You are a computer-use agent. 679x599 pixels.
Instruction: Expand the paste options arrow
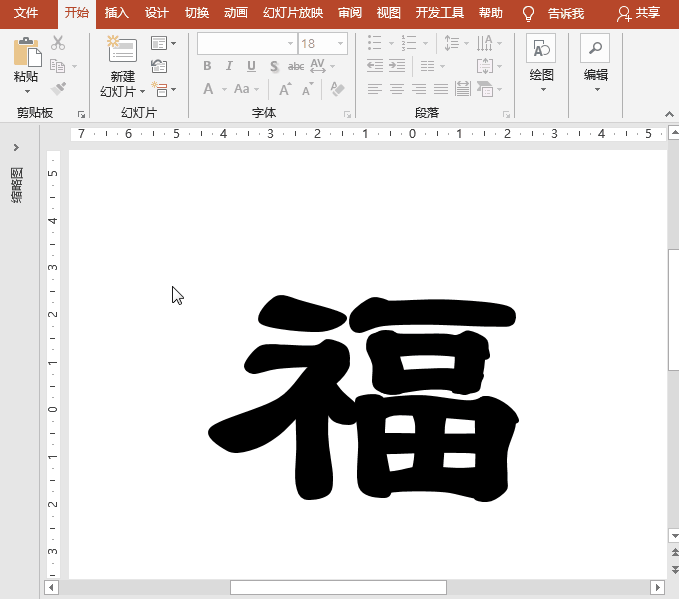(27, 91)
